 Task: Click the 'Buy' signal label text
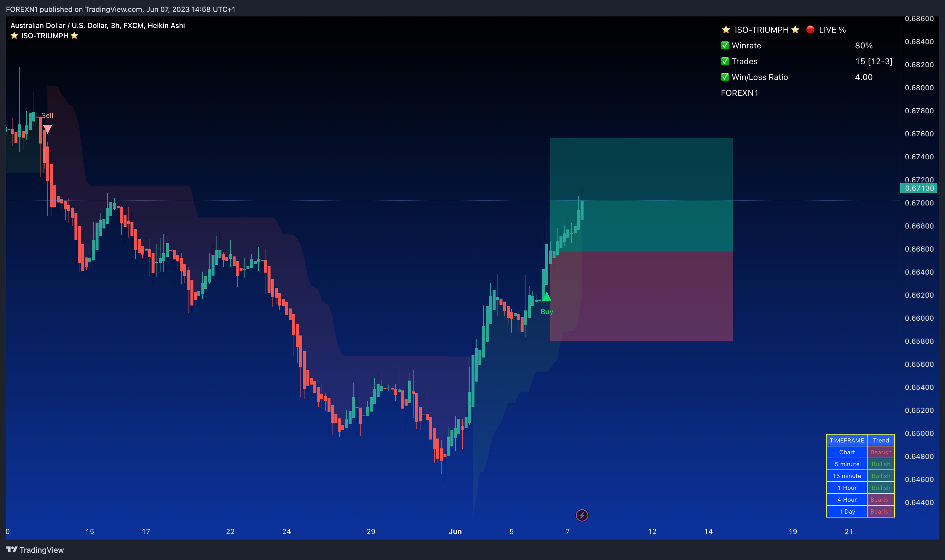click(547, 312)
